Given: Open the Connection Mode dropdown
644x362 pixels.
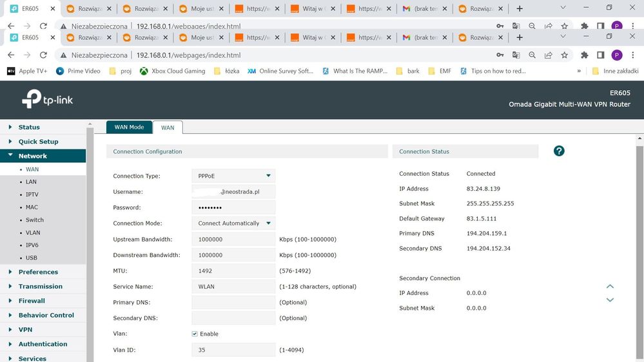Looking at the screenshot, I should 233,224.
